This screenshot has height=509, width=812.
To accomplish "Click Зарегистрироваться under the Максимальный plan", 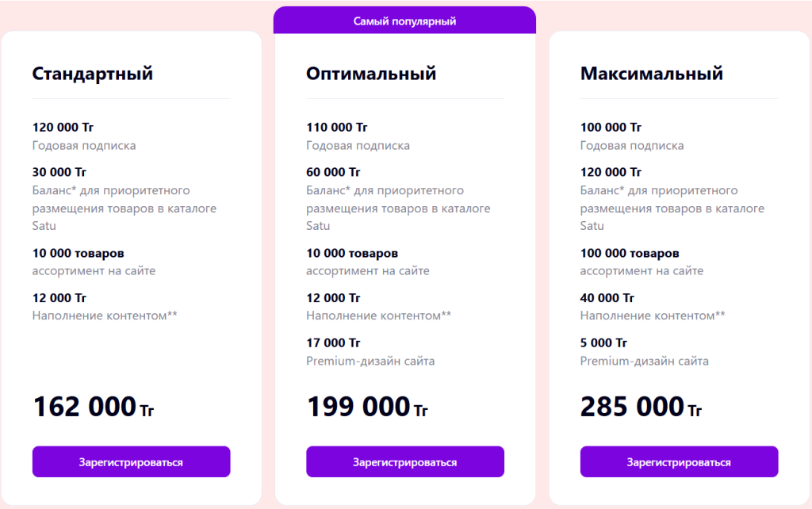I will (679, 461).
